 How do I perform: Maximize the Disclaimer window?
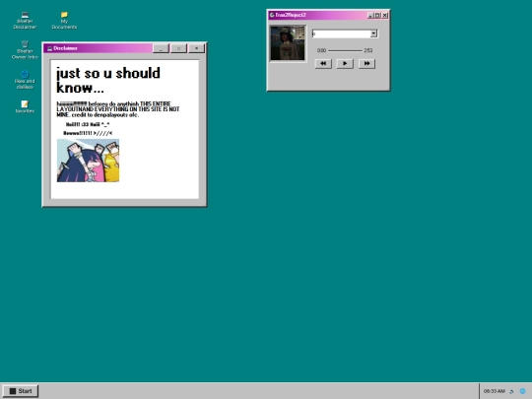pyautogui.click(x=178, y=48)
